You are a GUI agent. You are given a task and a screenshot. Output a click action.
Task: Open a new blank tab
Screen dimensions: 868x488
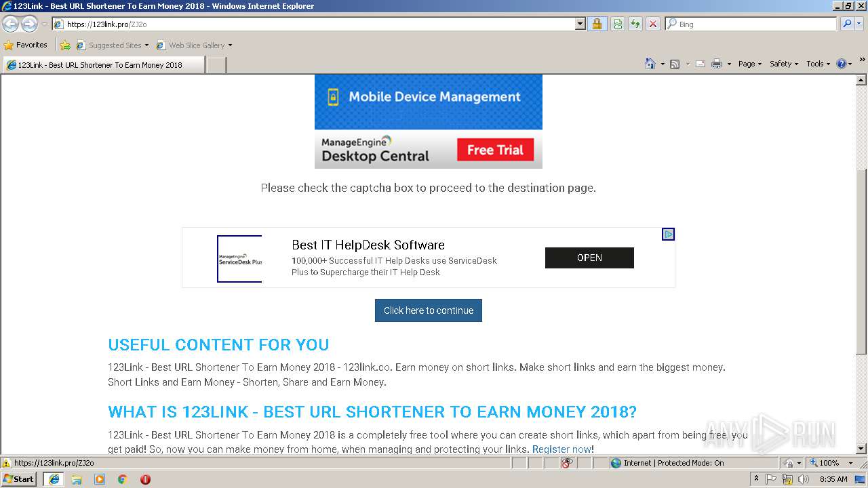[216, 65]
